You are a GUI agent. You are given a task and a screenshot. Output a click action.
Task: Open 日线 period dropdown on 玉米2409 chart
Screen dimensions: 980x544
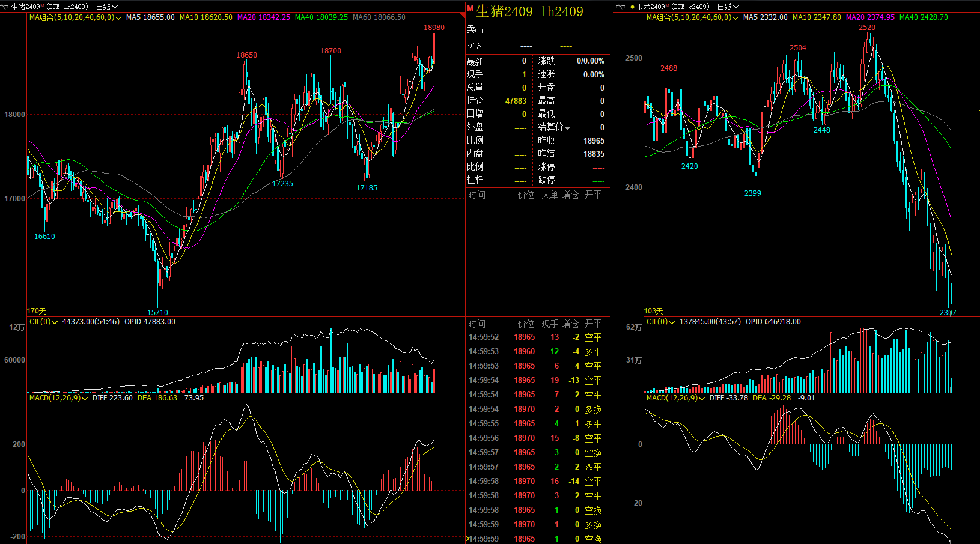[728, 7]
